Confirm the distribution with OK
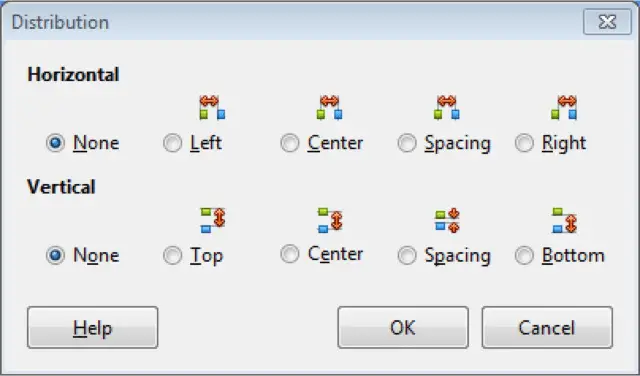 tap(403, 327)
